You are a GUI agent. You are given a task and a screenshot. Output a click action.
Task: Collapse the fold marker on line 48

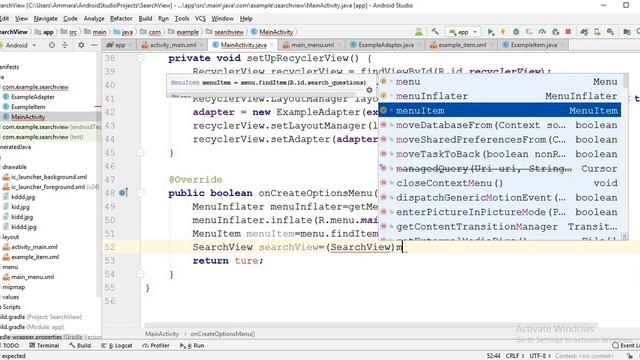click(140, 193)
